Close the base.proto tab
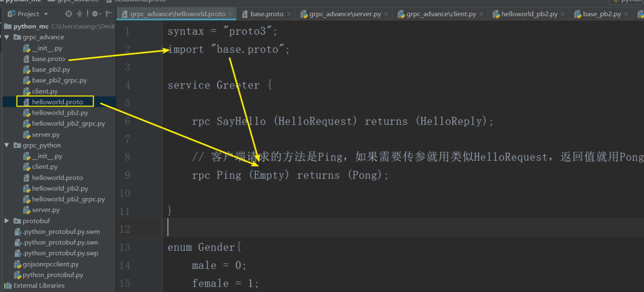This screenshot has height=292, width=644. 289,14
